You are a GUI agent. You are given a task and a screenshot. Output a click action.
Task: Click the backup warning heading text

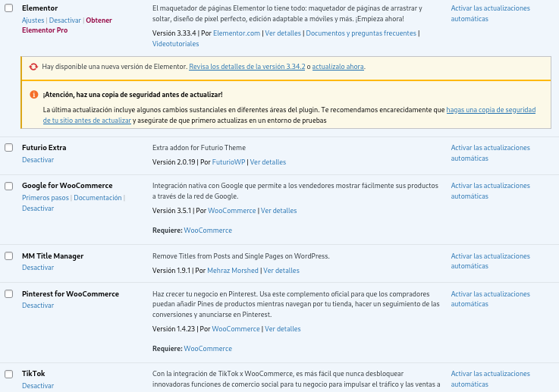tap(133, 95)
